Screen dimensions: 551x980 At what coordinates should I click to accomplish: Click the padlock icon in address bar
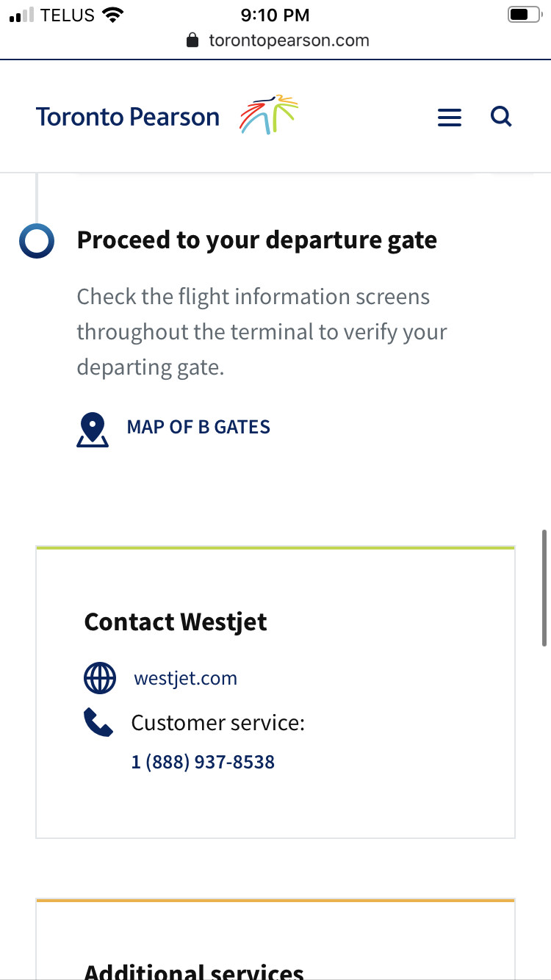pyautogui.click(x=193, y=40)
